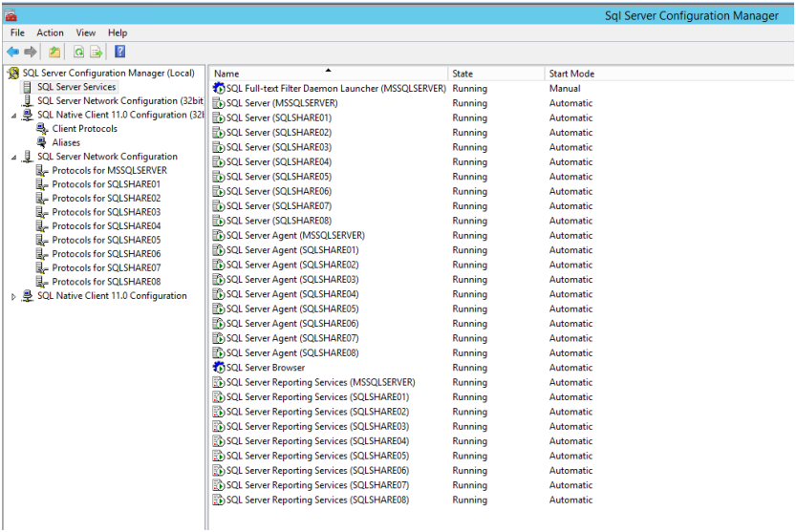Click the SQL Server Services tree icon
The height and width of the screenshot is (532, 796).
[28, 87]
